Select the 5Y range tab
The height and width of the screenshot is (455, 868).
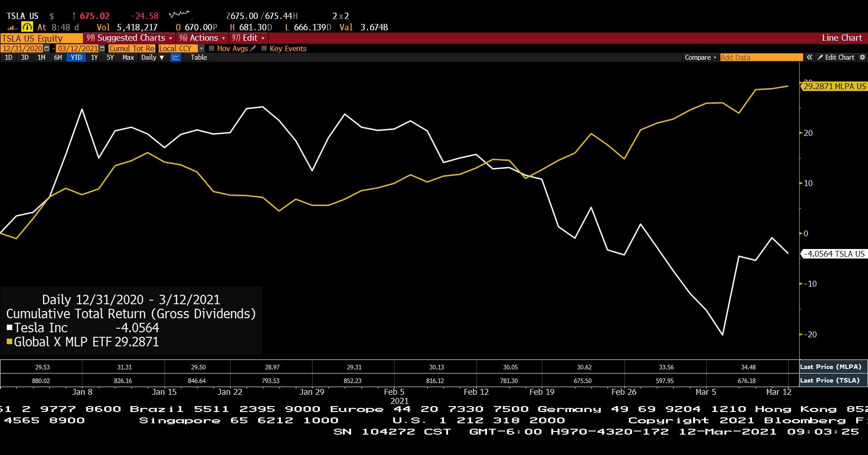coord(110,57)
